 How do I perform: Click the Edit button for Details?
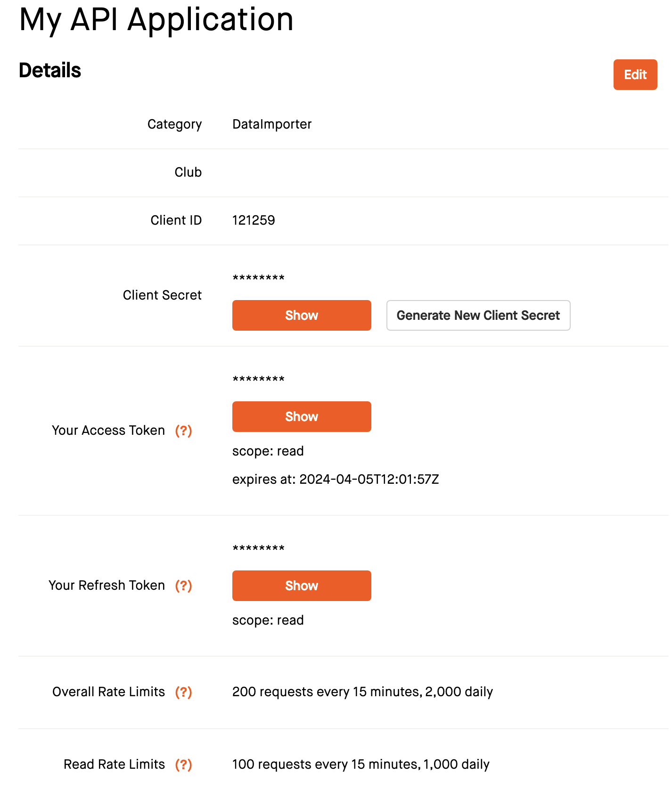pos(635,74)
